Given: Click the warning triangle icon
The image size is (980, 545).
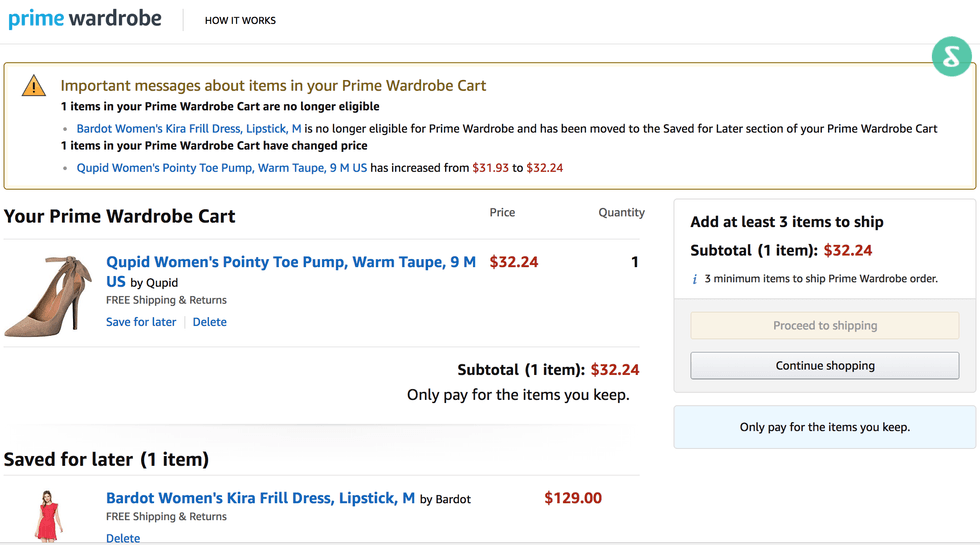Looking at the screenshot, I should tap(34, 85).
